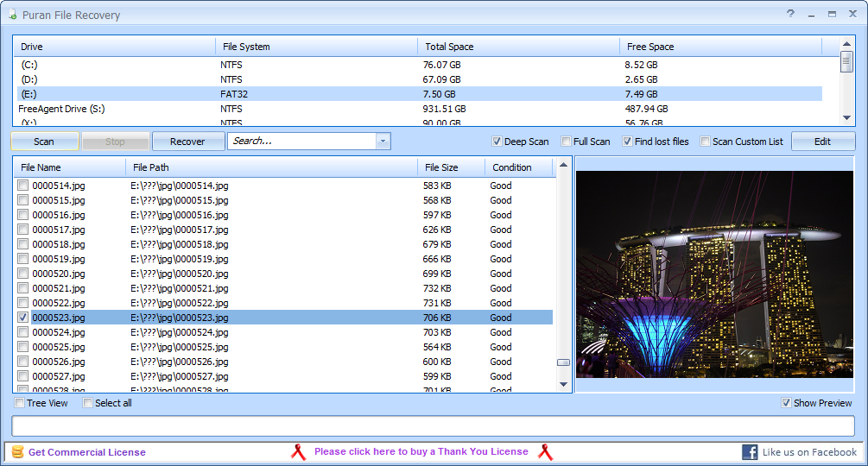Toggle the Find lost files checkbox
The image size is (868, 466).
click(x=627, y=142)
